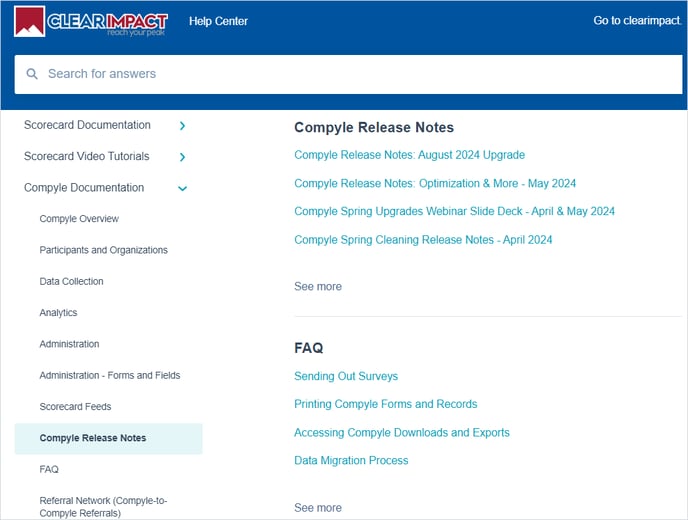Open Optimization & More May 2024 notes

click(x=435, y=183)
